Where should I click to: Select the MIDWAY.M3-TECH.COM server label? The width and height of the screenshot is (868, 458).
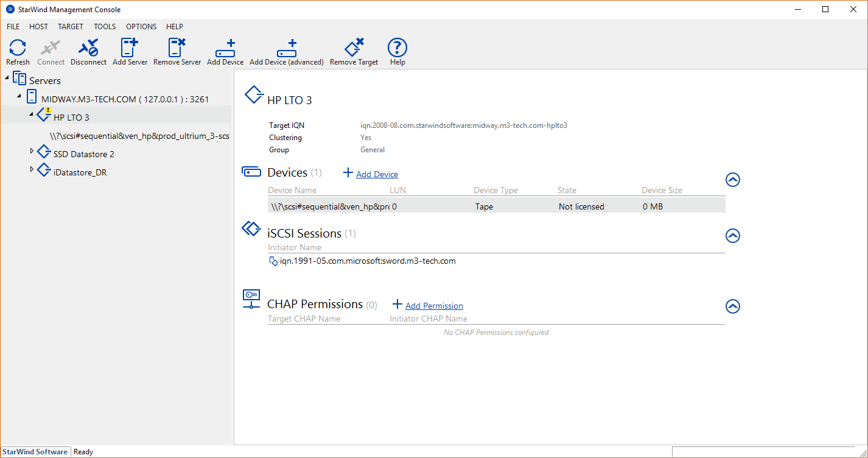coord(125,99)
